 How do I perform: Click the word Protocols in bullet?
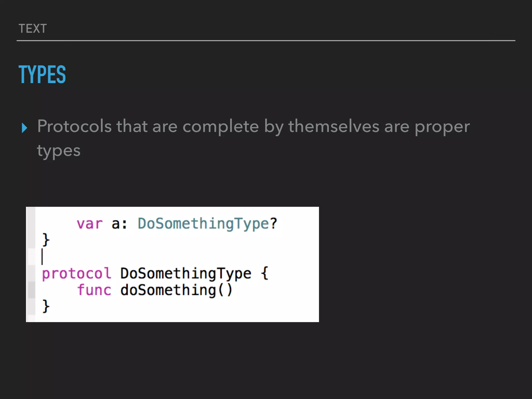pos(74,126)
